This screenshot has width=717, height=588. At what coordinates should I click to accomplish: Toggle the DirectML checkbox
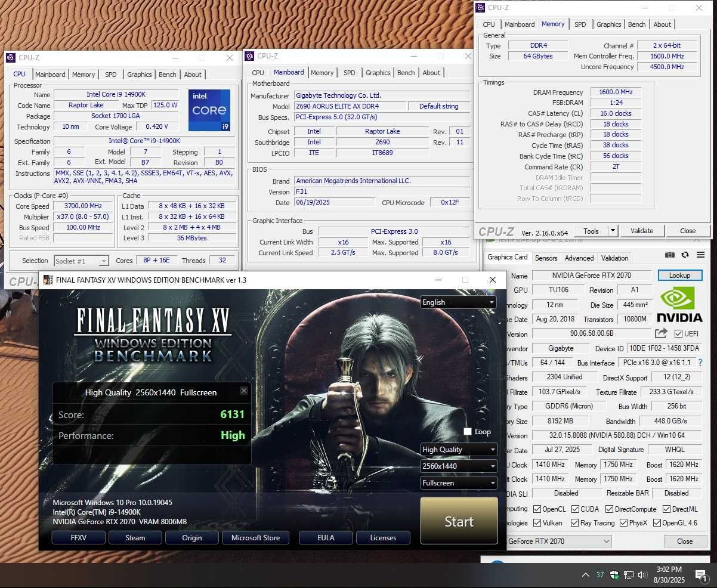(666, 509)
